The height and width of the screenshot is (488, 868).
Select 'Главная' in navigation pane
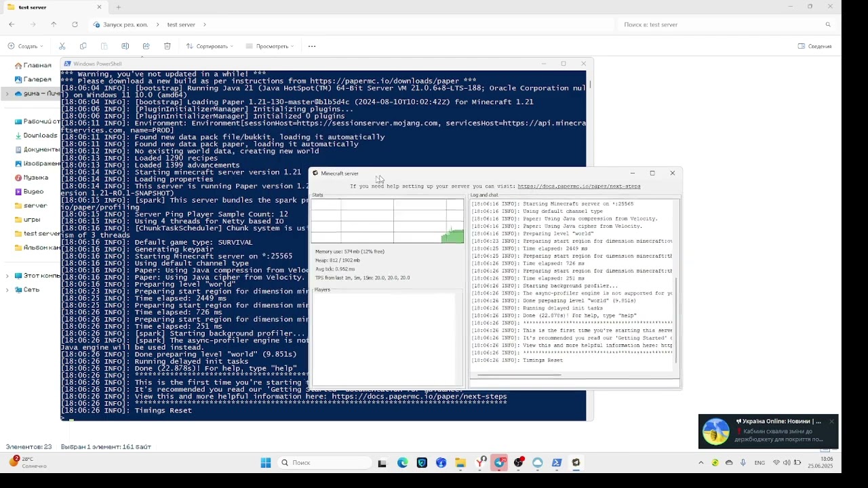click(x=33, y=65)
